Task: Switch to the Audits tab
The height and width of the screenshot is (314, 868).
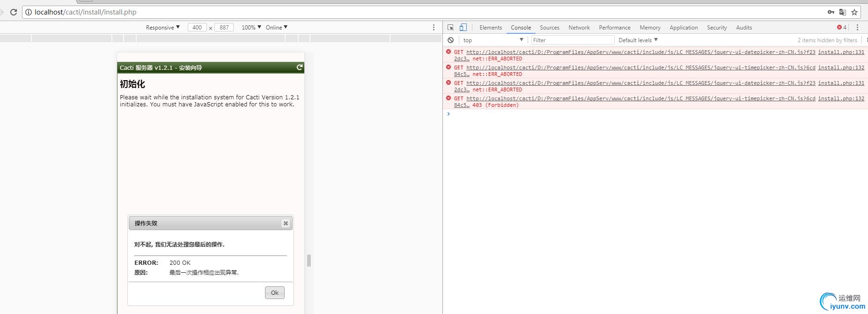Action: pos(744,28)
